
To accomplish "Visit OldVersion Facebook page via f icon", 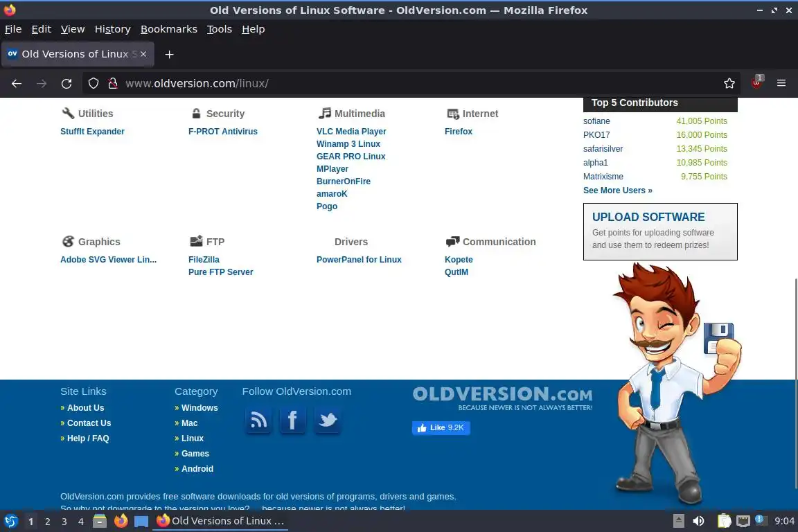I will point(292,420).
